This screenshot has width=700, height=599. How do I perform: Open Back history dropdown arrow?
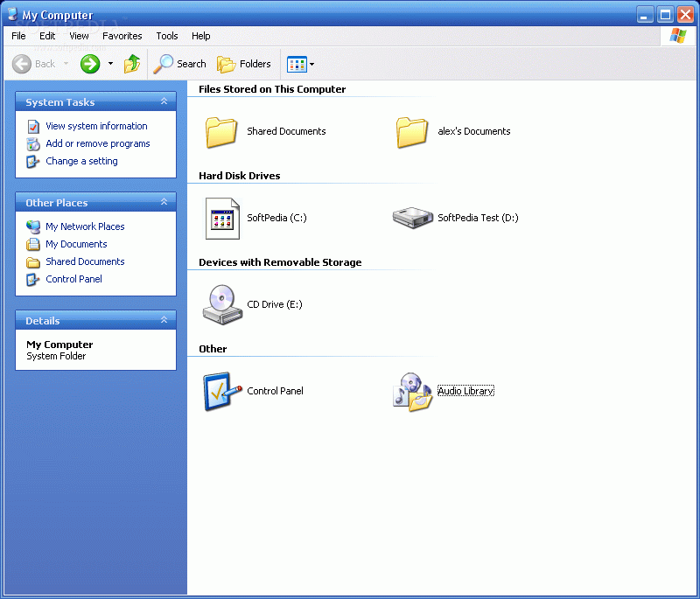coord(66,64)
